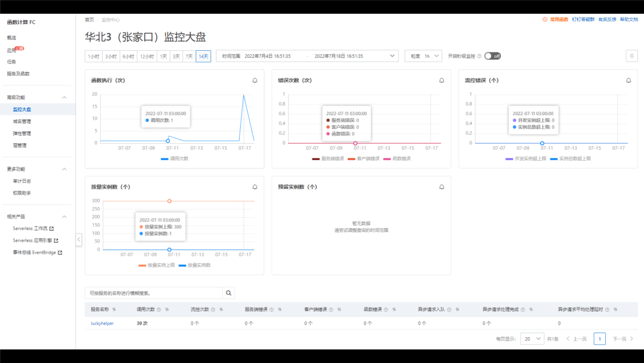Screen dimensions: 644x363
Task: Click the alarm bell in 按量实例数 chart card
Action: click(255, 187)
